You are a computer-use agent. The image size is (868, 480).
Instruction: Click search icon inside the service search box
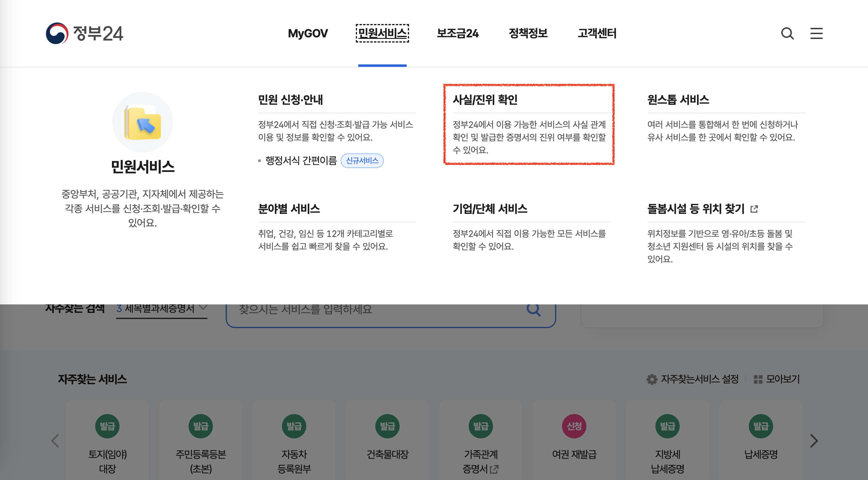534,309
